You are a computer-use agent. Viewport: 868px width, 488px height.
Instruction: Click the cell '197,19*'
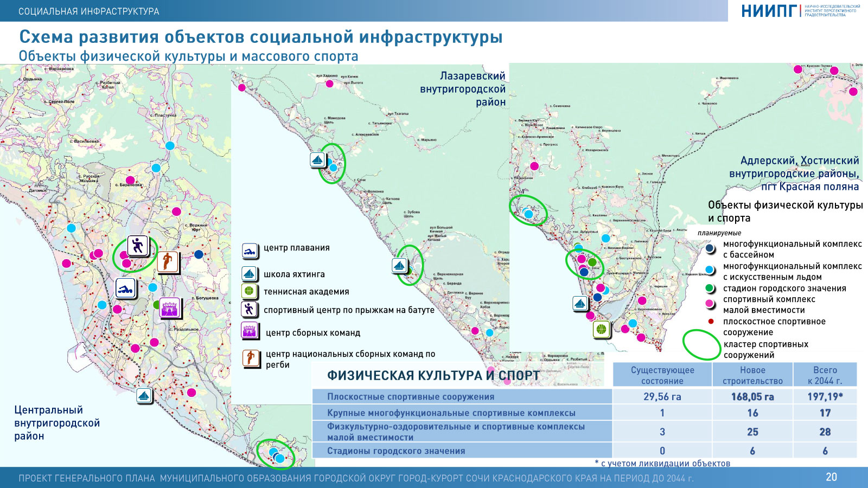tap(825, 396)
